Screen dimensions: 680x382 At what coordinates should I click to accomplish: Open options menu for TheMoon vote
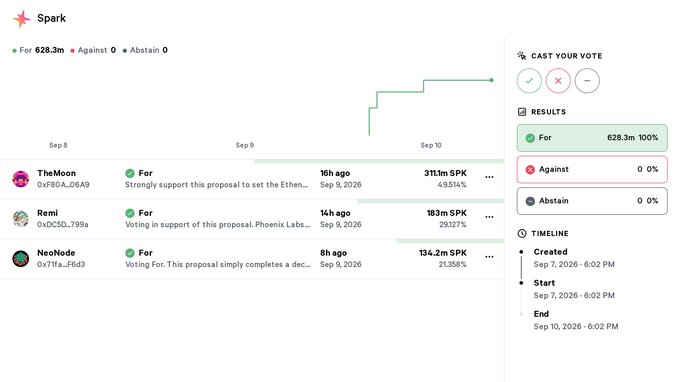489,177
